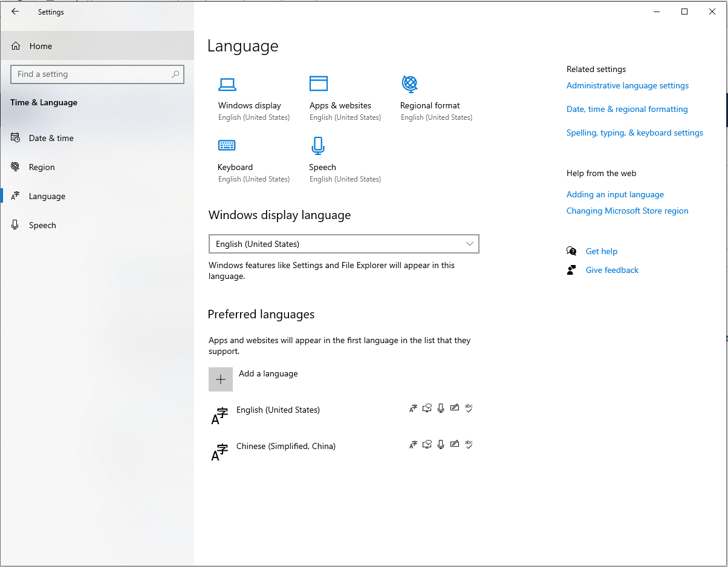Open the Speech language settings icon
The height and width of the screenshot is (567, 728).
point(318,145)
